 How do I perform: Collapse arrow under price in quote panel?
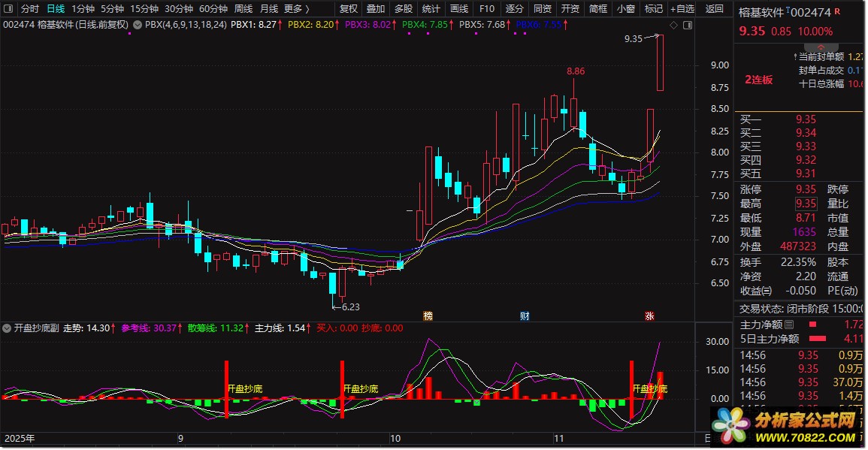tap(821, 47)
